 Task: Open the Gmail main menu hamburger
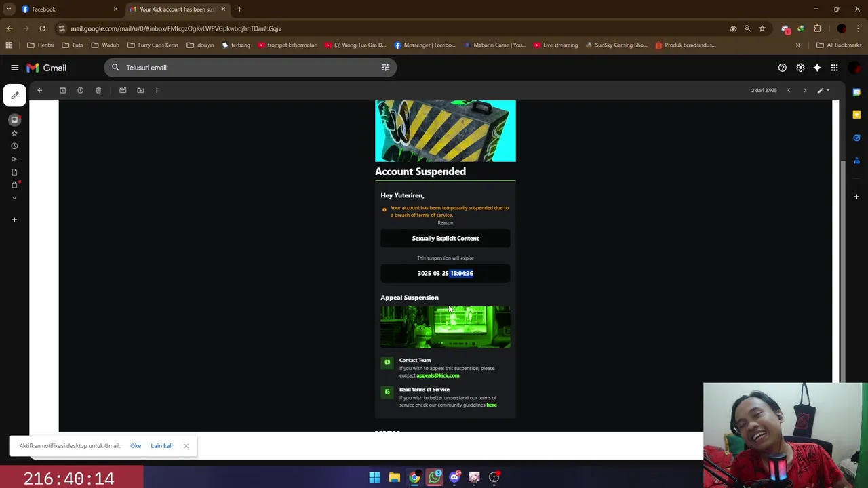(x=14, y=68)
